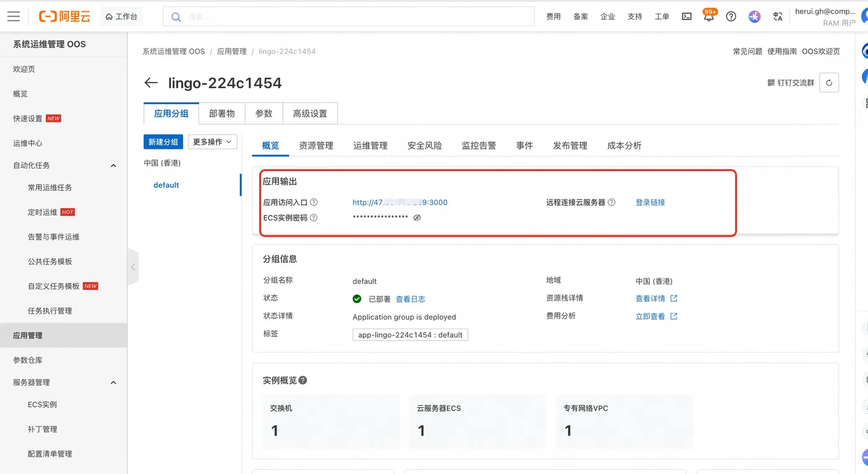This screenshot has width=868, height=474.
Task: Open the 高级设置 tab
Action: [x=310, y=113]
